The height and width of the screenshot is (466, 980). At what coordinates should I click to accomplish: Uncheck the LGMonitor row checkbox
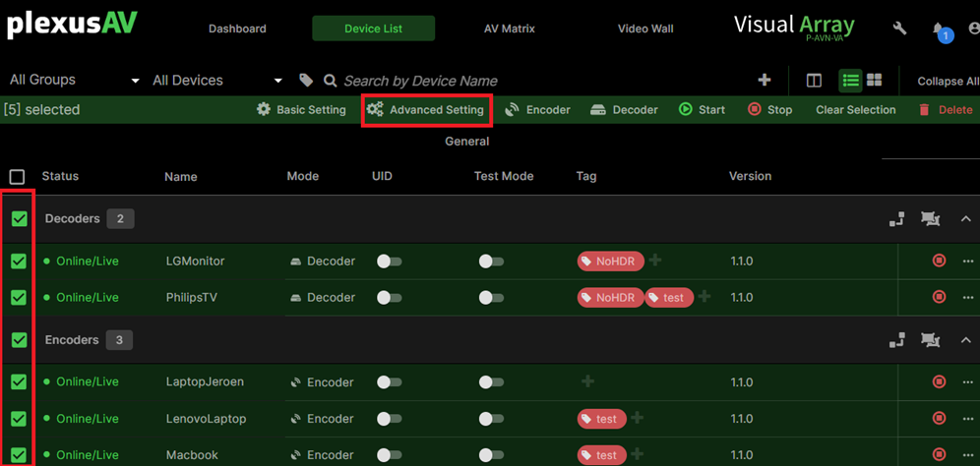[x=20, y=262]
